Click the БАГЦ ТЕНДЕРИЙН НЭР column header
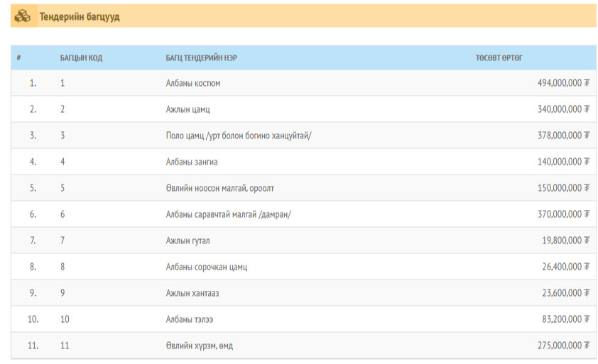The width and height of the screenshot is (598, 364). 202,58
